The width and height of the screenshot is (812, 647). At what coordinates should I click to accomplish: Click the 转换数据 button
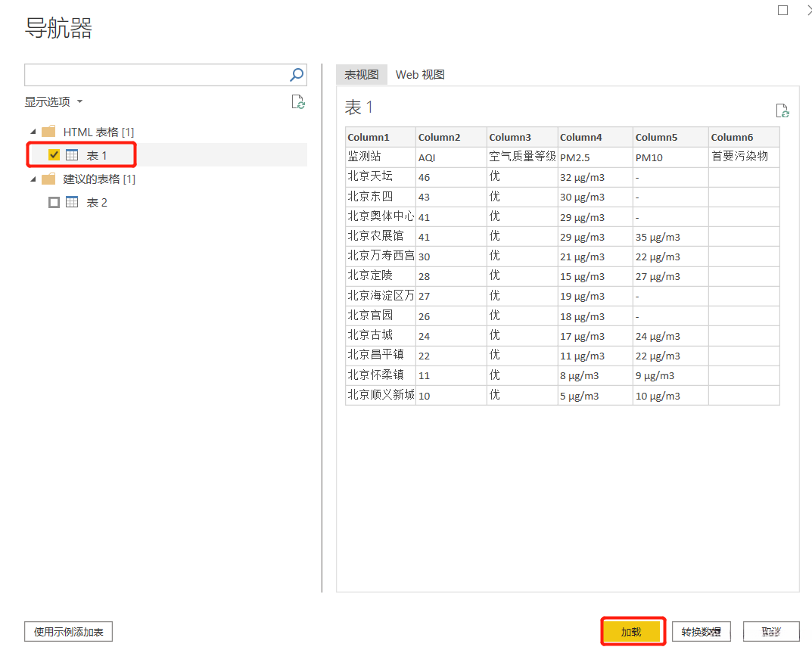tap(702, 632)
